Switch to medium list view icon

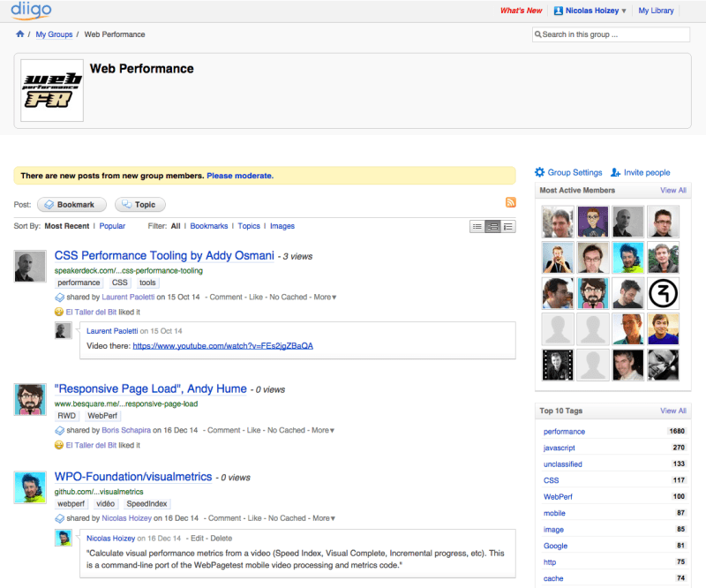point(492,227)
